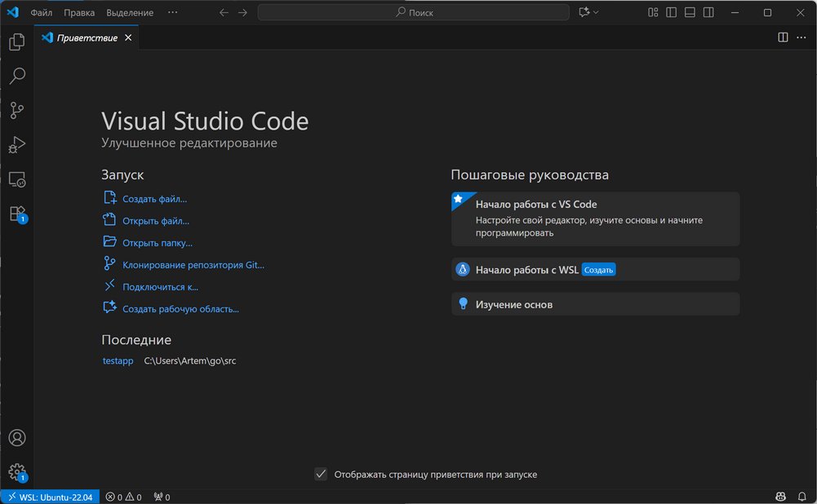The height and width of the screenshot is (504, 817).
Task: Uncheck show welcome page on startup
Action: (321, 474)
